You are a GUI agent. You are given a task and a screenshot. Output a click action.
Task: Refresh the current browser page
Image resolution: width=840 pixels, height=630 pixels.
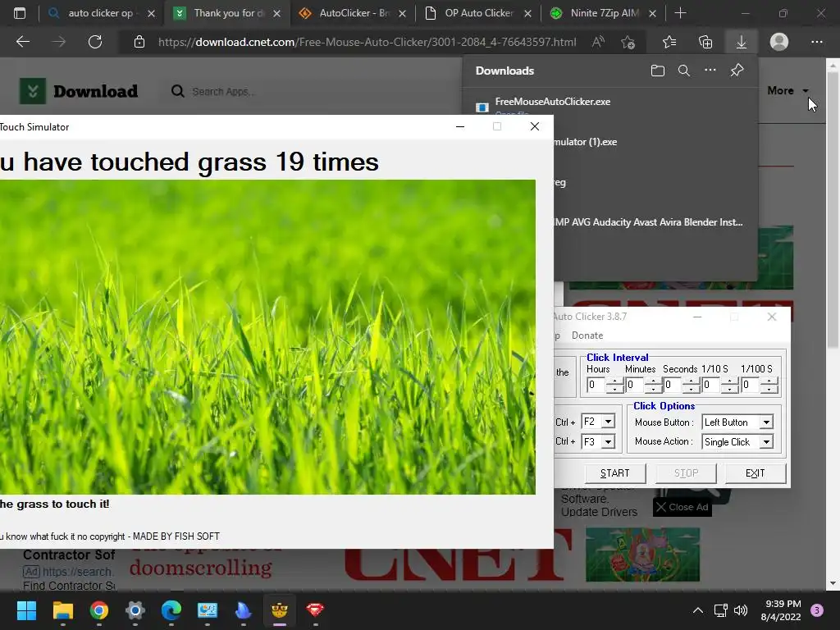click(95, 42)
